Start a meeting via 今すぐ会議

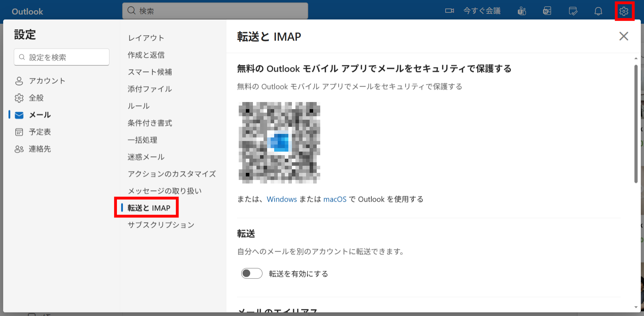(x=482, y=11)
